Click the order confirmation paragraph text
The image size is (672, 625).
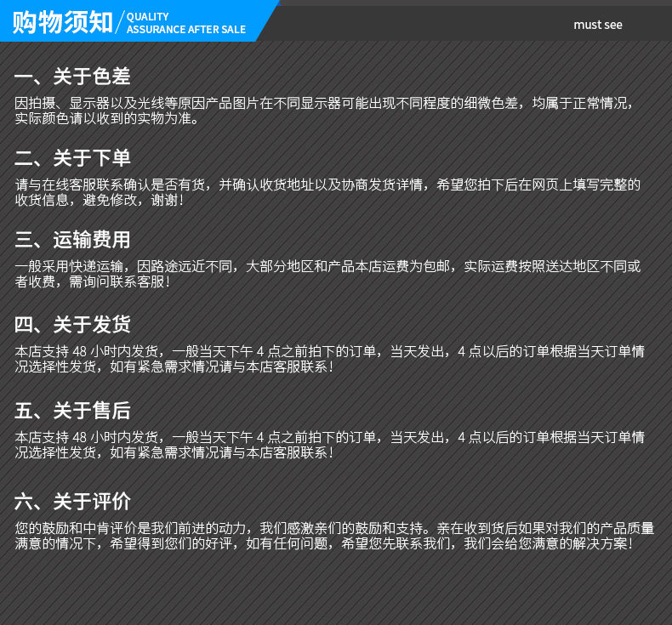click(327, 192)
